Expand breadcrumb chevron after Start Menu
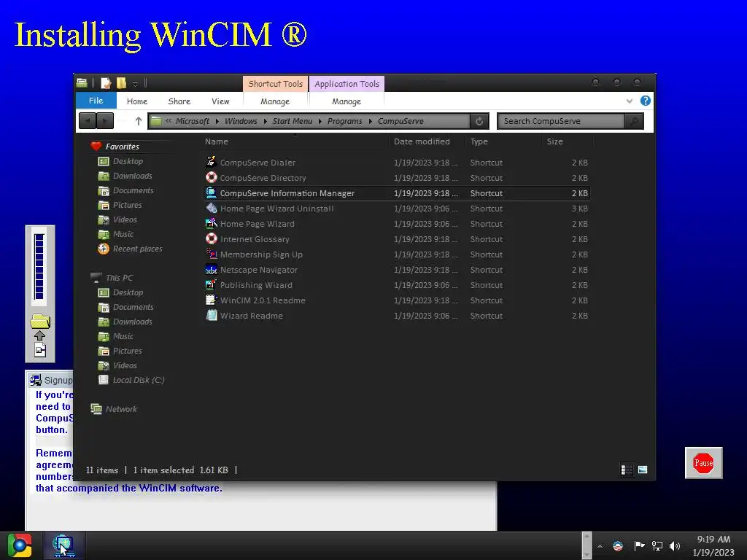Viewport: 747px width, 560px height. pyautogui.click(x=320, y=122)
